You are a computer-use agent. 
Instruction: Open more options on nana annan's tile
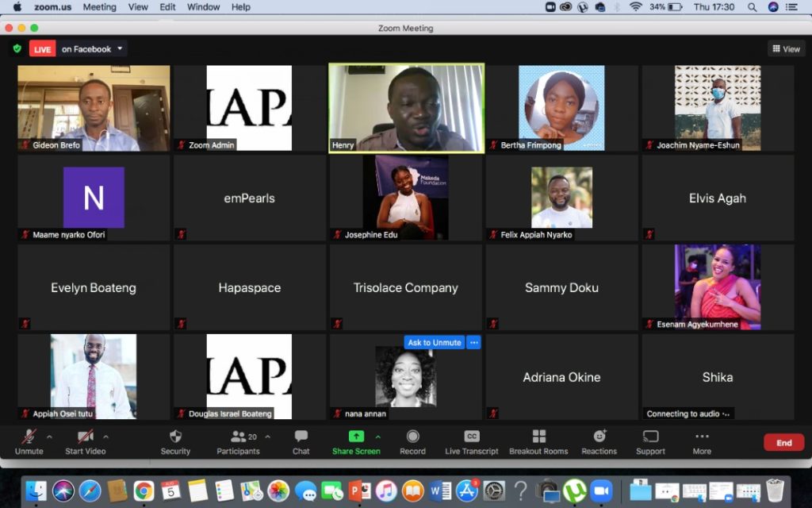pyautogui.click(x=474, y=343)
